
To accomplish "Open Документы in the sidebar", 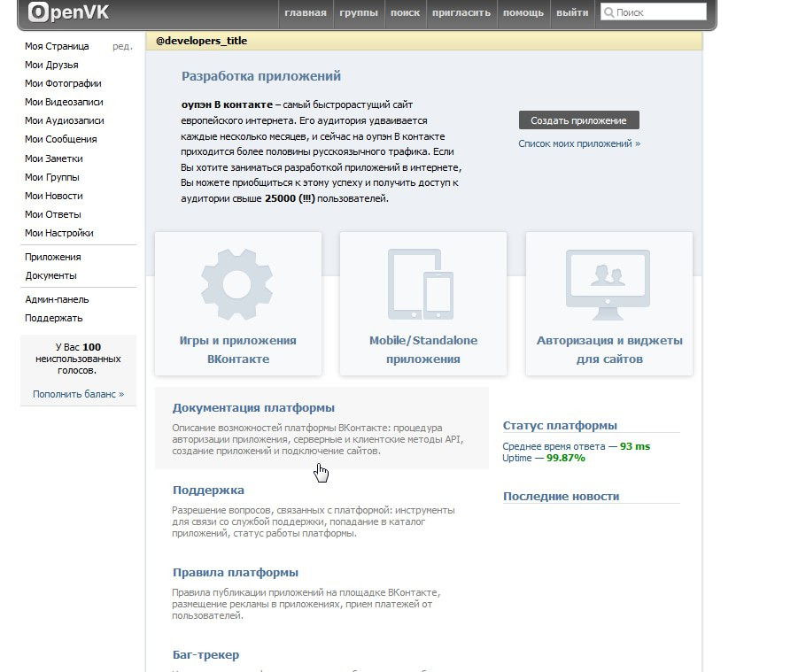I will (x=50, y=275).
